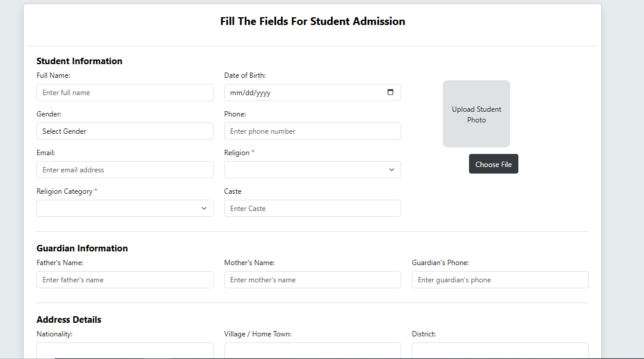The width and height of the screenshot is (644, 359).
Task: Click the Mother's Name input field
Action: [x=312, y=280]
